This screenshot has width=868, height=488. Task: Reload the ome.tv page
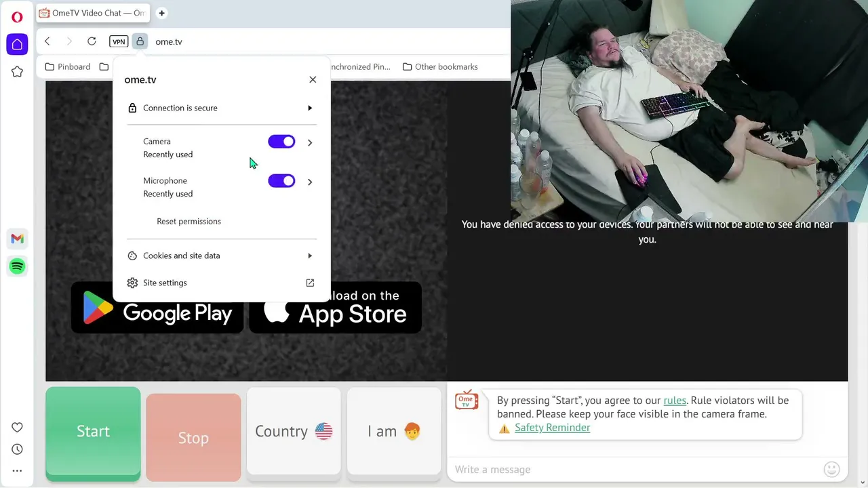point(92,41)
